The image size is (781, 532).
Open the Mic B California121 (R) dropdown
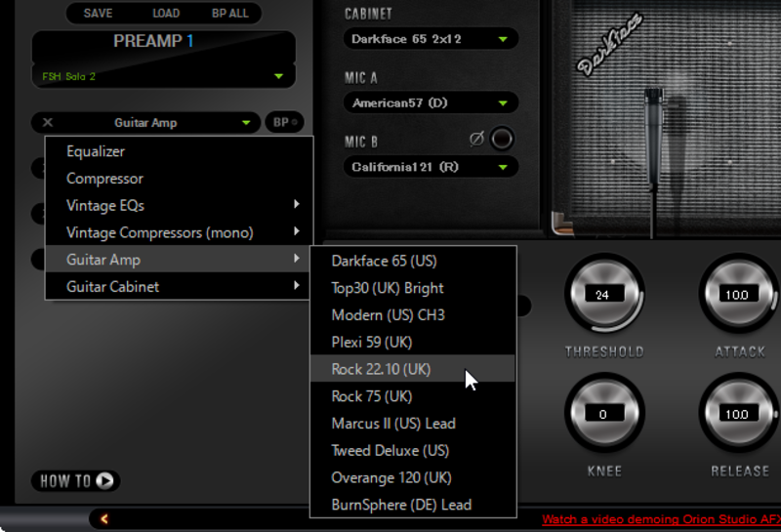pyautogui.click(x=431, y=167)
